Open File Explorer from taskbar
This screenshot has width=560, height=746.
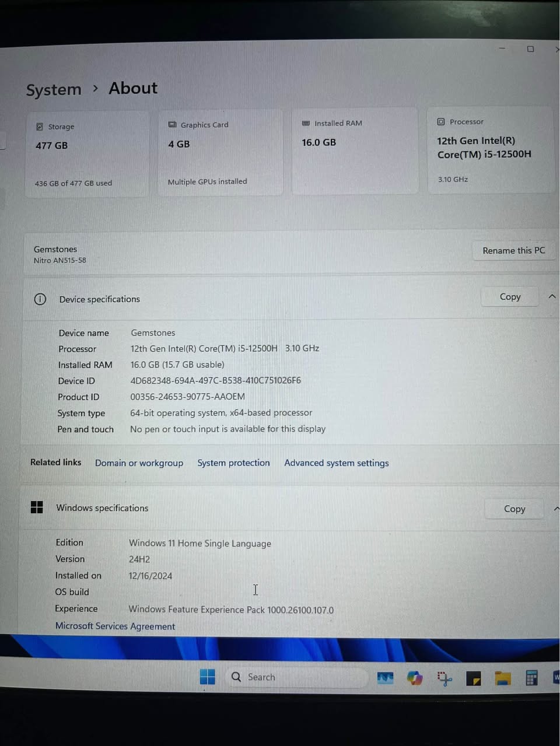click(503, 678)
